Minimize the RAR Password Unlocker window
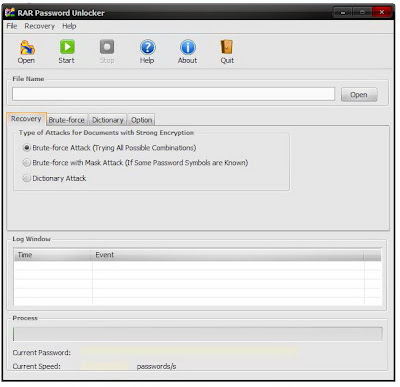Image resolution: width=400 pixels, height=387 pixels. click(343, 12)
